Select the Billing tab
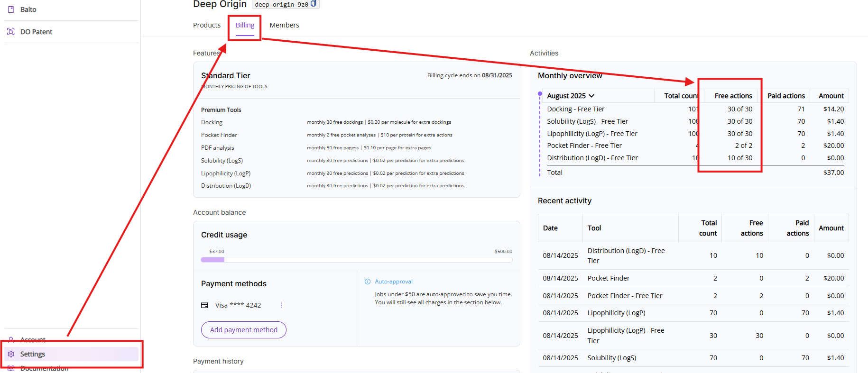This screenshot has width=868, height=373. (x=245, y=25)
